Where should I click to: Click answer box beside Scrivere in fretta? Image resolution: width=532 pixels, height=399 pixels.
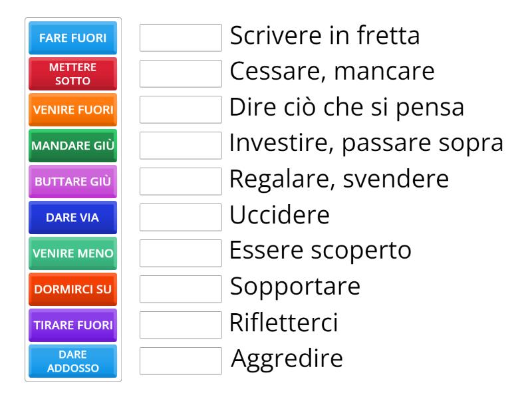[181, 38]
